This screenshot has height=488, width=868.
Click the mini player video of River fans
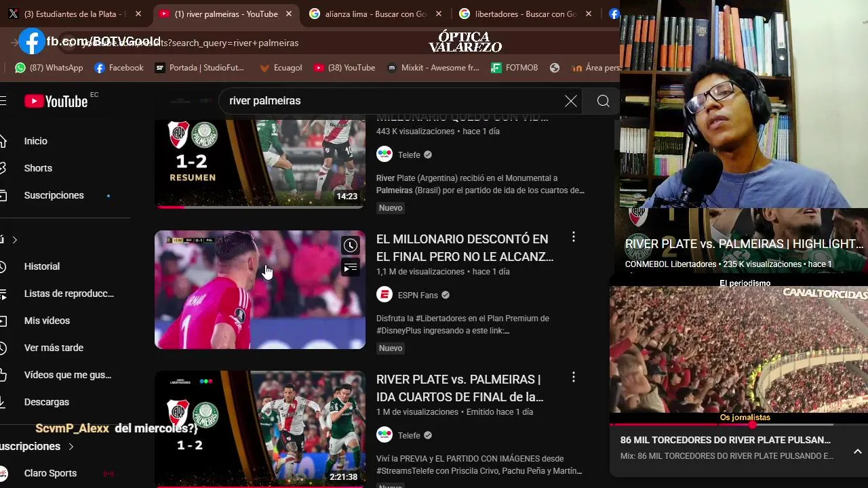[x=738, y=350]
